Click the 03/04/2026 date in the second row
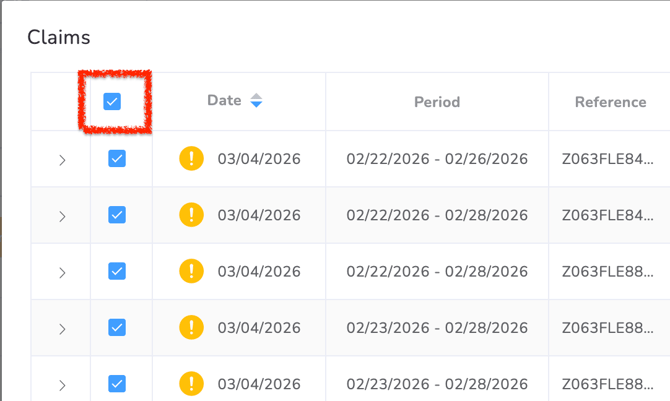This screenshot has height=401, width=670. pyautogui.click(x=259, y=215)
